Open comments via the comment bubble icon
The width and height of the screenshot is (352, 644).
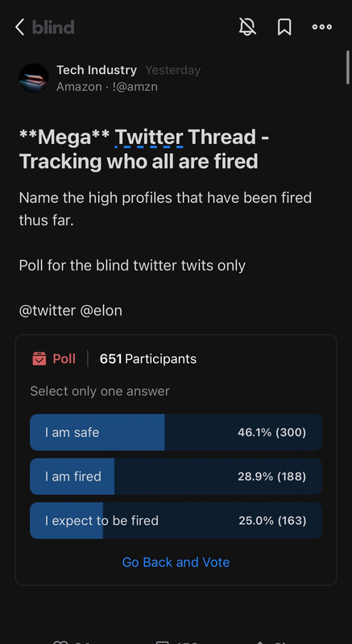(x=163, y=641)
